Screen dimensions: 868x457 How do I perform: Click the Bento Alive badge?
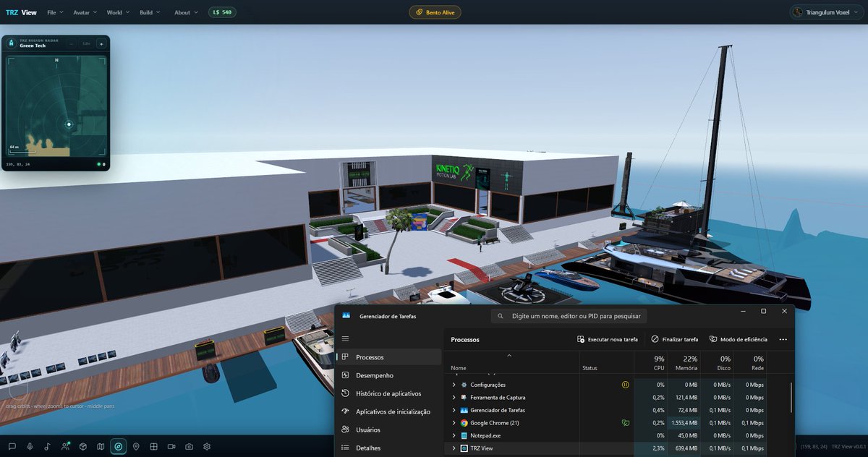[x=435, y=12]
